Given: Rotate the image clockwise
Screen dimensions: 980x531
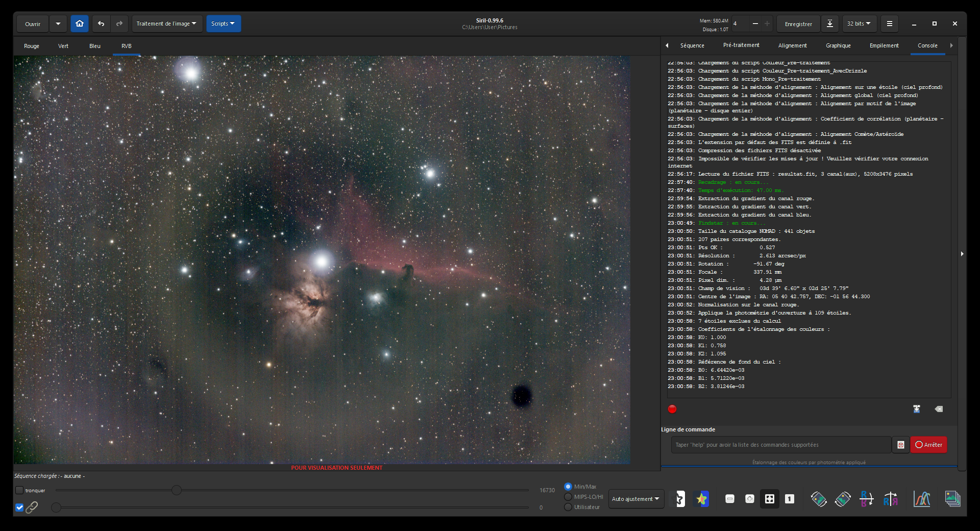Looking at the screenshot, I should click(x=843, y=499).
